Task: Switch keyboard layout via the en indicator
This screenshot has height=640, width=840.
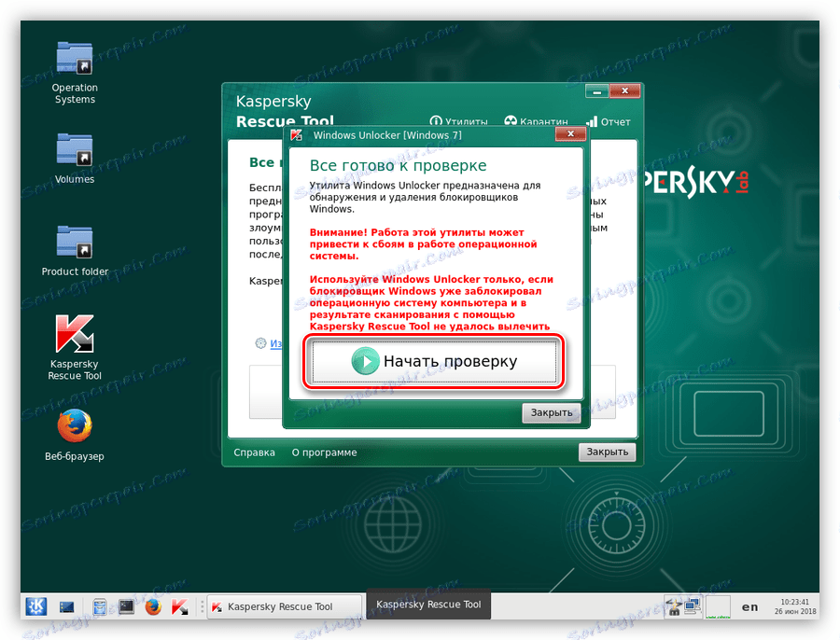Action: (x=749, y=605)
